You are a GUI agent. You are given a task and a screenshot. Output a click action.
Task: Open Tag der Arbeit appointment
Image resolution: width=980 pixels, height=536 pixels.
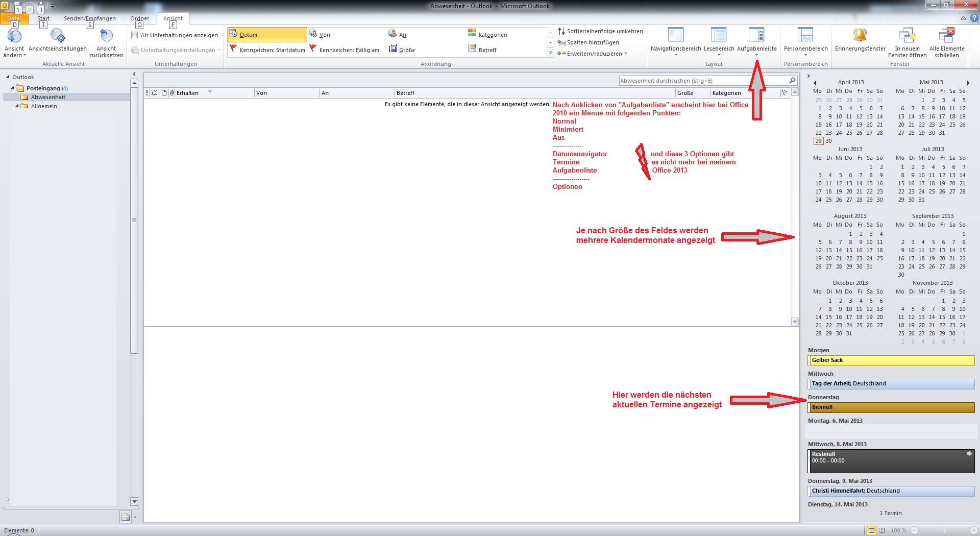(x=891, y=384)
